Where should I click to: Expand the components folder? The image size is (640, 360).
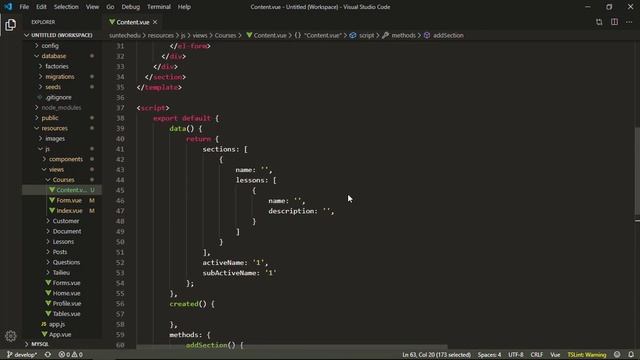pos(65,159)
